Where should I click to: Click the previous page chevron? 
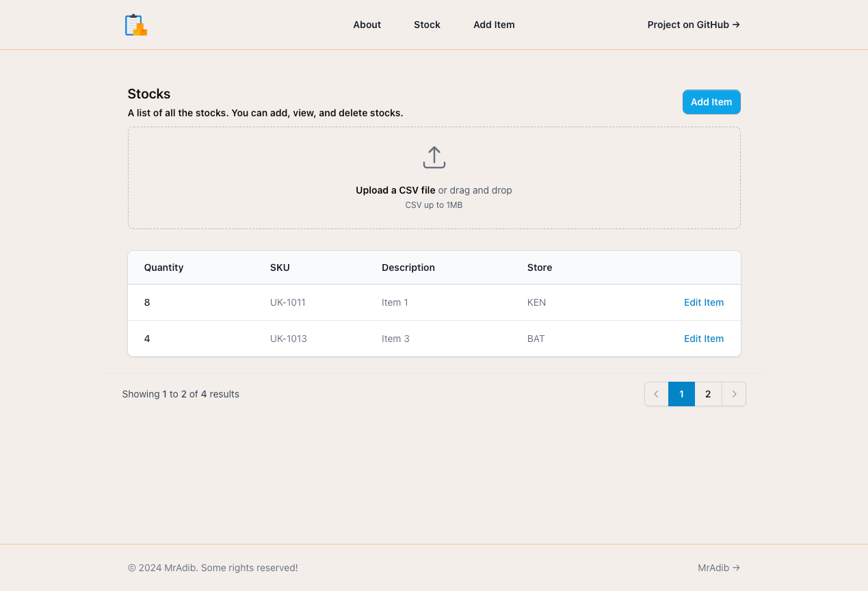(x=655, y=394)
